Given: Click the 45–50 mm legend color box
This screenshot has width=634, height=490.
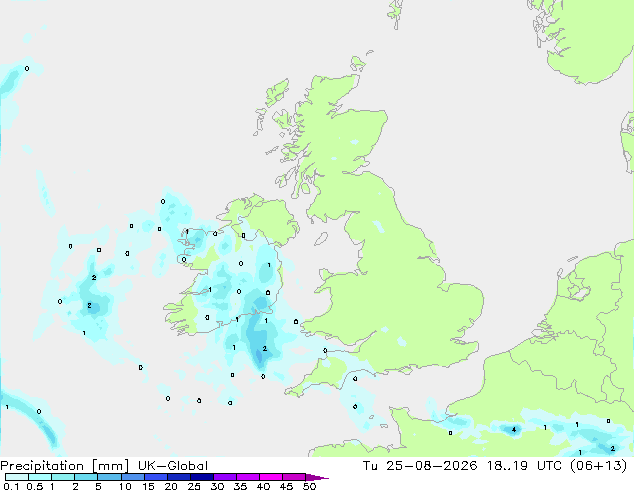Looking at the screenshot, I should pyautogui.click(x=294, y=477).
